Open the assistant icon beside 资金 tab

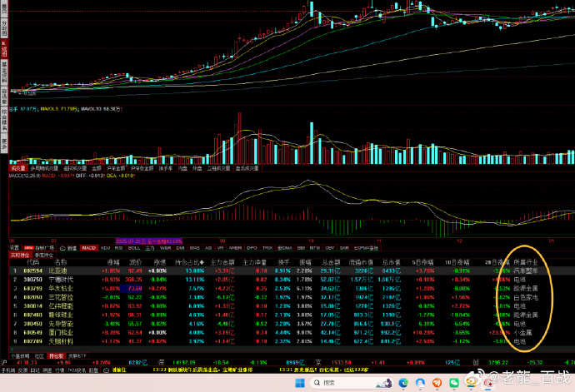[62, 248]
